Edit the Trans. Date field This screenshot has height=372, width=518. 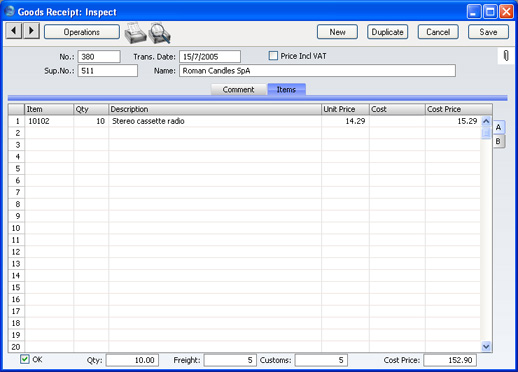[210, 57]
